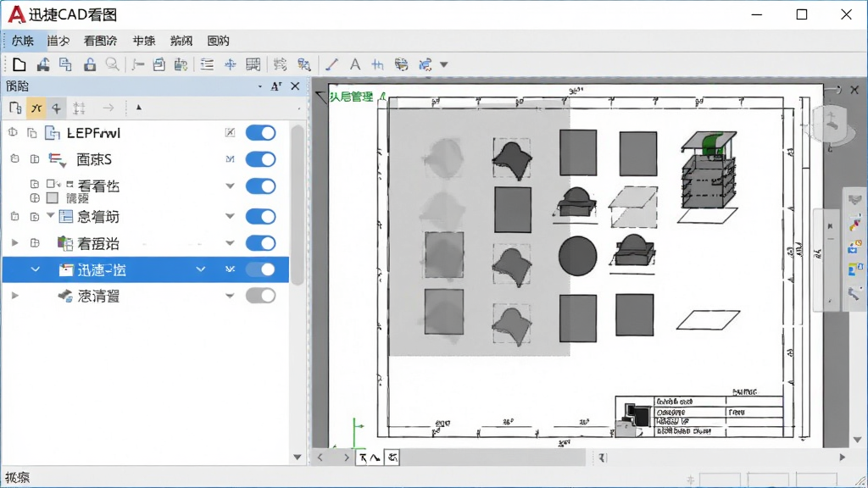This screenshot has height=488, width=868.
Task: Select the letter A text tool
Action: [355, 64]
